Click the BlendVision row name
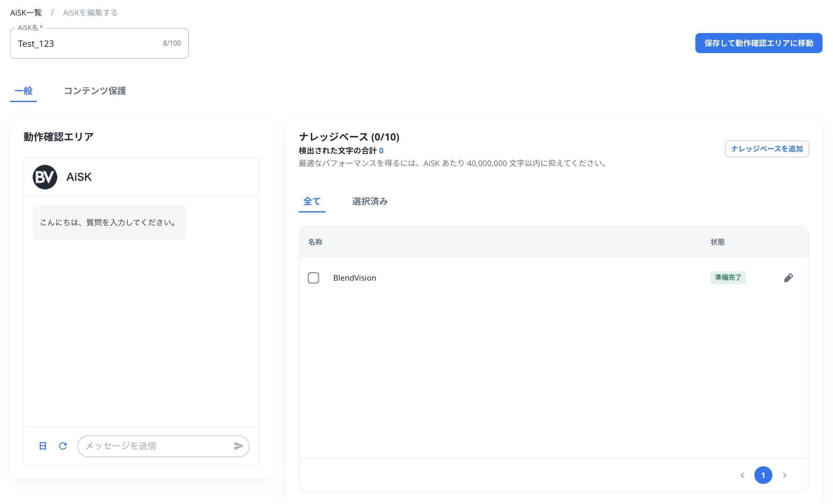This screenshot has width=833, height=504. click(x=354, y=278)
